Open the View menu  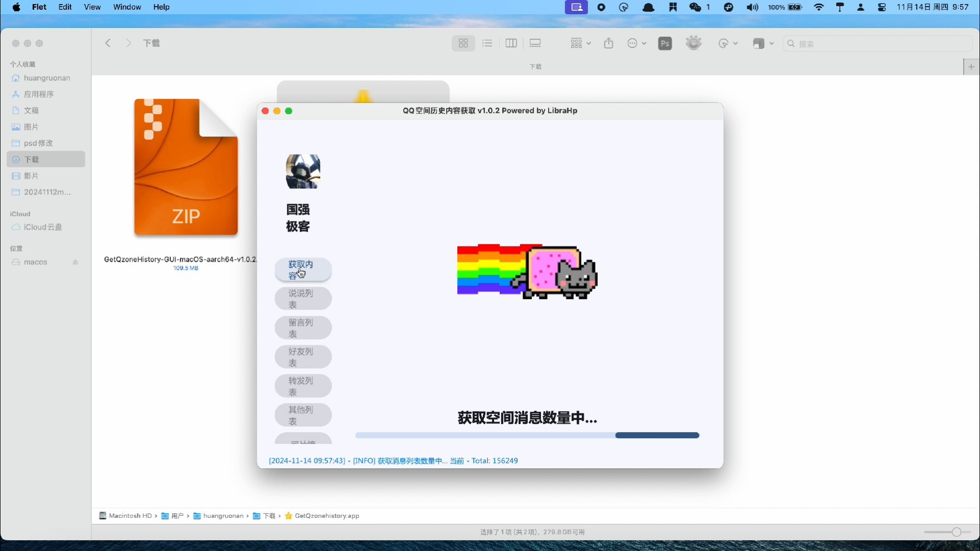point(92,7)
